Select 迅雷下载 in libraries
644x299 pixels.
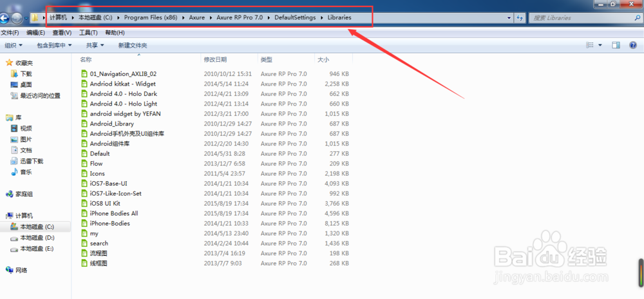click(x=32, y=161)
